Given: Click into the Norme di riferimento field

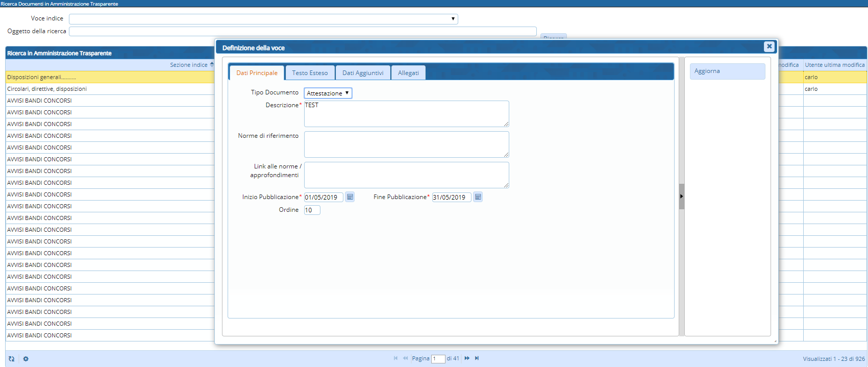Looking at the screenshot, I should tap(406, 144).
